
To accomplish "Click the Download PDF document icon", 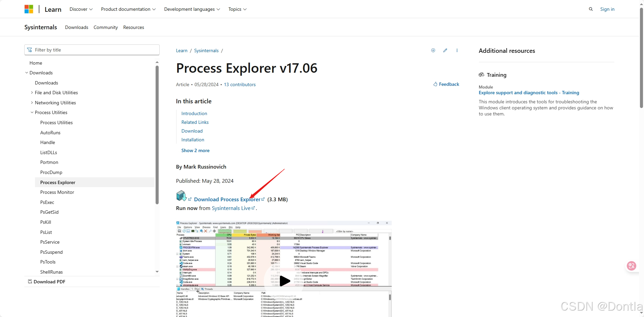I will click(x=30, y=282).
